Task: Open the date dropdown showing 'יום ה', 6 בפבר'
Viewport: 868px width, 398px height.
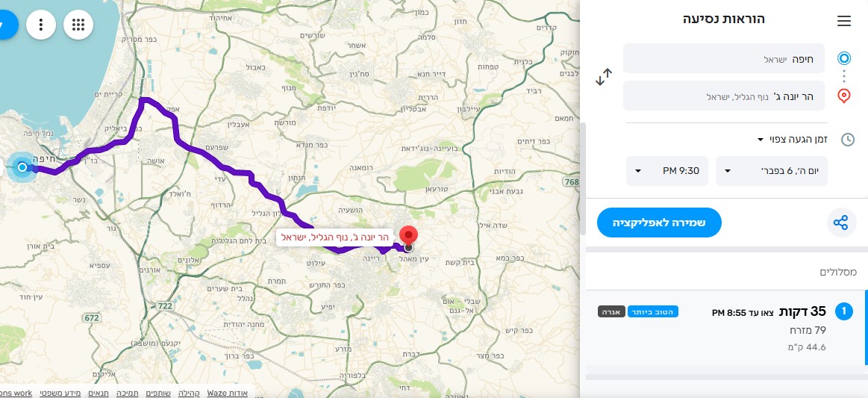Action: tap(772, 171)
